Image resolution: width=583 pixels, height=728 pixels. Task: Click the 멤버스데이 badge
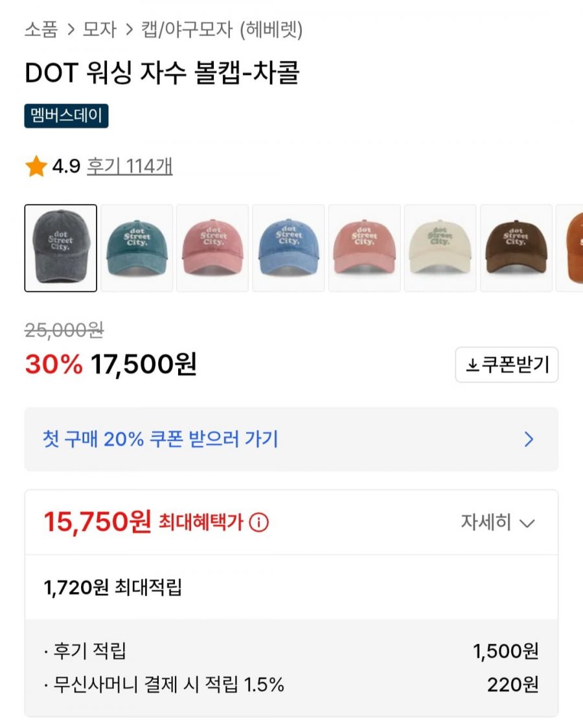(66, 116)
